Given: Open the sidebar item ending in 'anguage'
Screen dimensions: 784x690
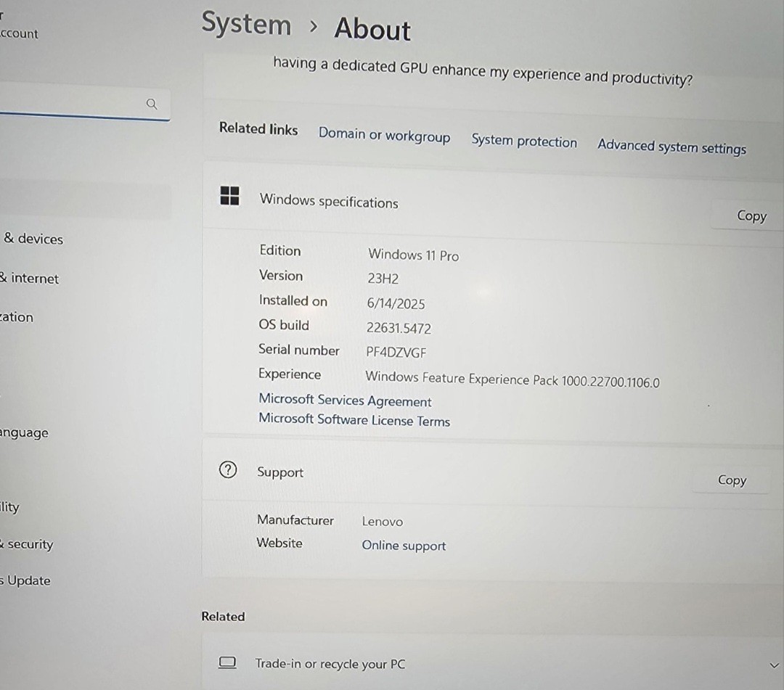Looking at the screenshot, I should coord(24,432).
